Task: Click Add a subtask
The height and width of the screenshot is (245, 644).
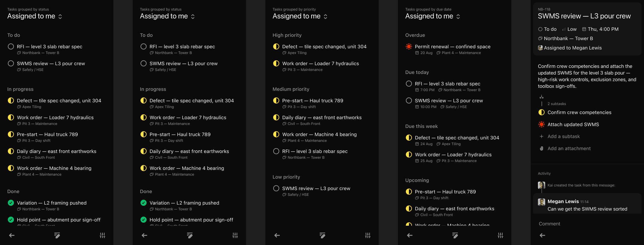Action: click(x=564, y=136)
